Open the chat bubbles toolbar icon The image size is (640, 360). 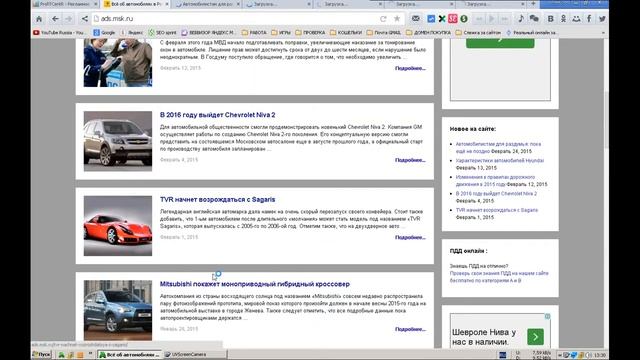tap(534, 19)
